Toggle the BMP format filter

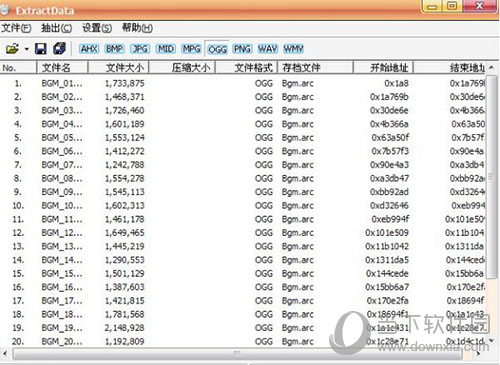pos(114,49)
